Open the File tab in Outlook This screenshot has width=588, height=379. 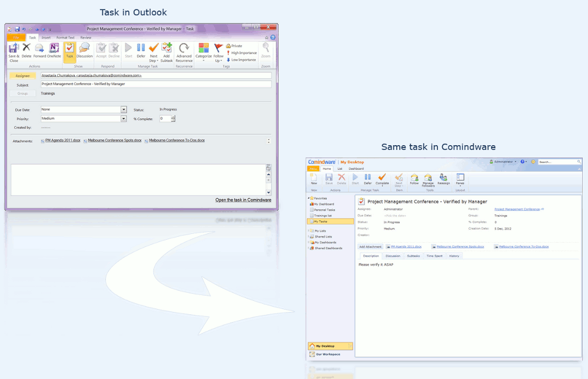(x=16, y=38)
